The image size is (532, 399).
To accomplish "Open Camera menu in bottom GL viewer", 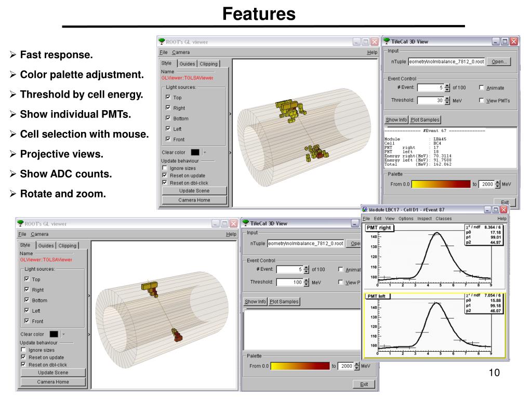I will 39,234.
